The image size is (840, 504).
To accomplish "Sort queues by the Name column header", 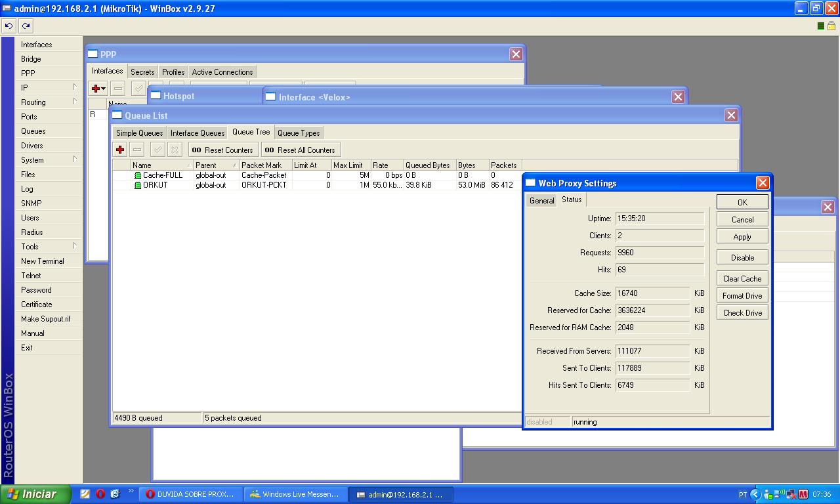I will [161, 165].
